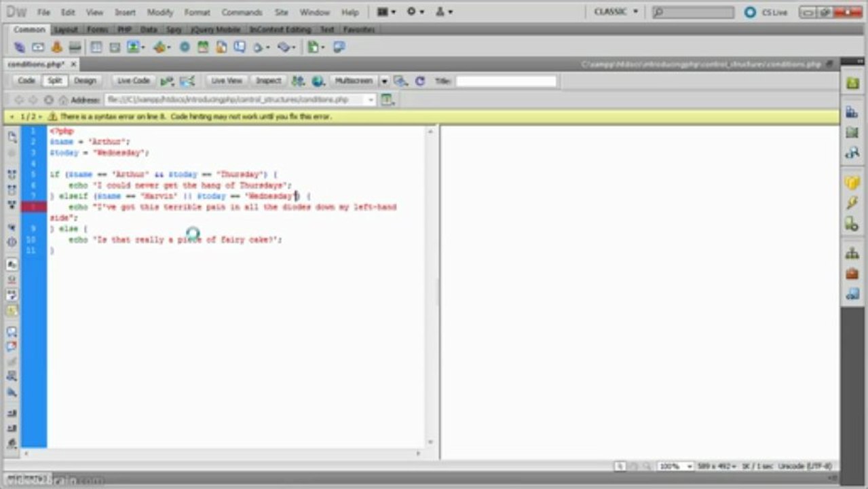Click into the Title input field
This screenshot has height=489, width=868.
(506, 81)
